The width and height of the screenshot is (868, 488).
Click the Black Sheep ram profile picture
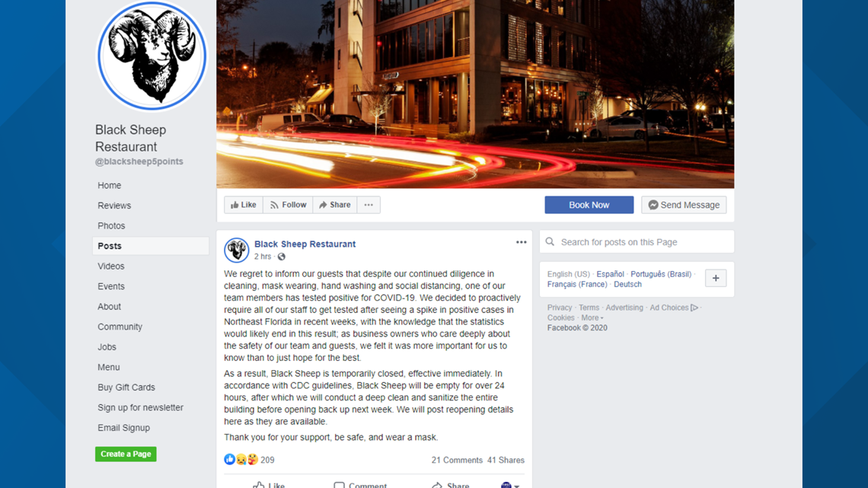pos(152,56)
